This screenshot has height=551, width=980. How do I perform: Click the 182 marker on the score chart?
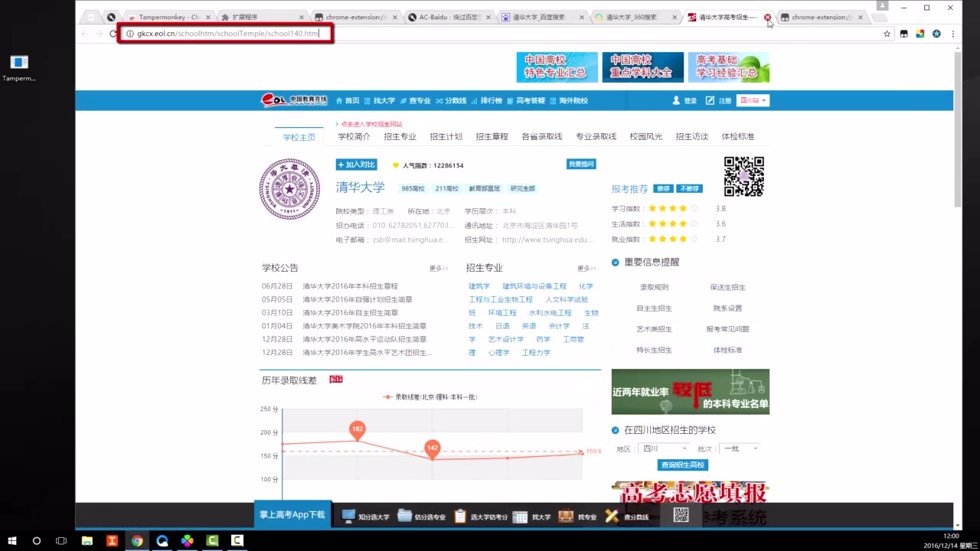[x=357, y=430]
